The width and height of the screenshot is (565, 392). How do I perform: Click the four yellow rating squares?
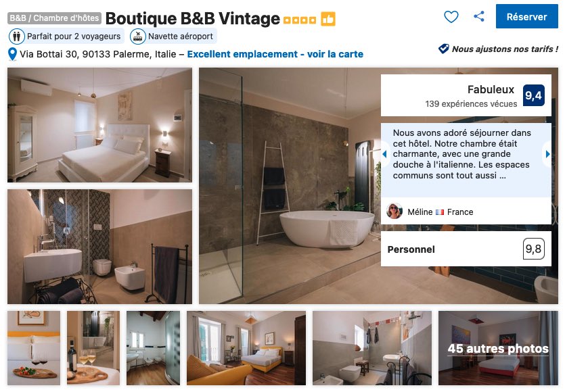pyautogui.click(x=300, y=20)
